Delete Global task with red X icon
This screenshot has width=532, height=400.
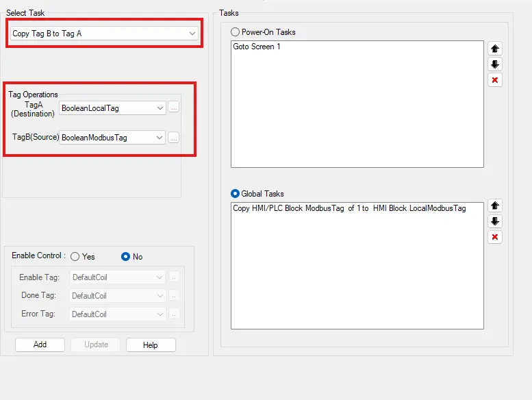click(x=495, y=237)
